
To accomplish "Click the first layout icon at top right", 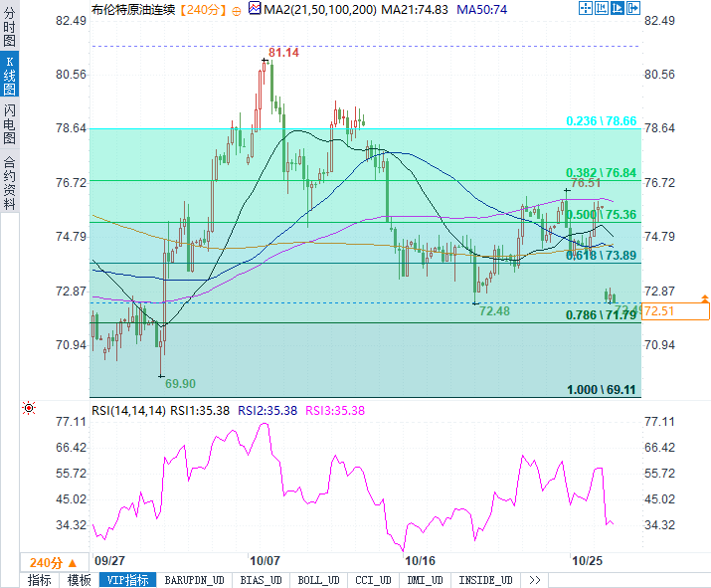I will coord(586,8).
